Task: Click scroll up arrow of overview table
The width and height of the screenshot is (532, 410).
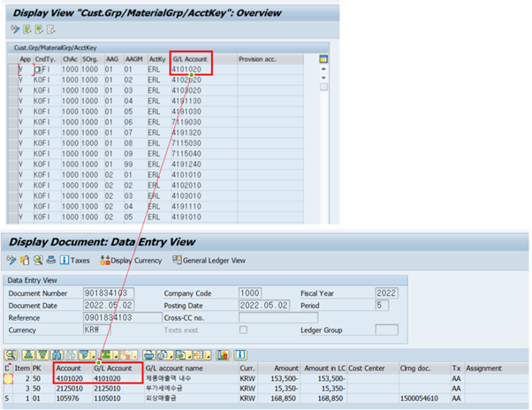Action: [x=323, y=69]
